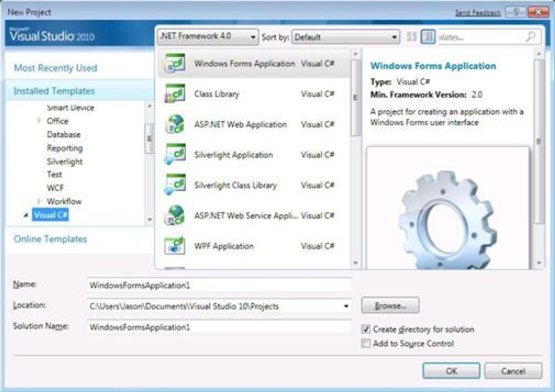Select Database in template tree
555x392 pixels.
coord(64,134)
